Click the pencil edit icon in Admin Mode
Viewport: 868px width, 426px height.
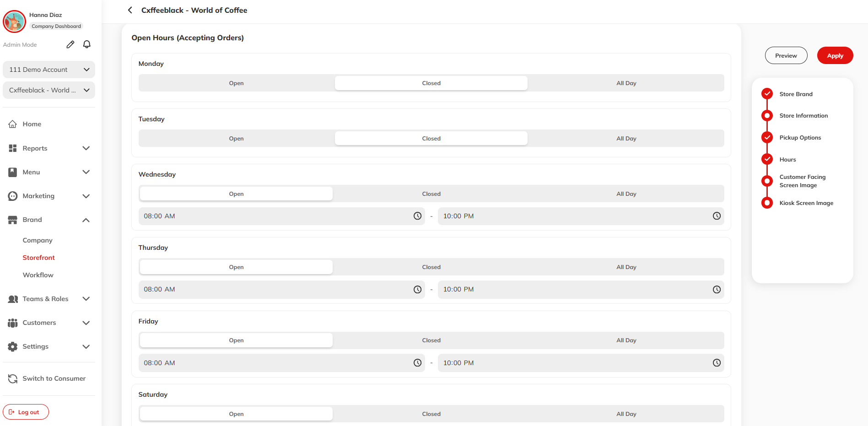click(x=70, y=44)
